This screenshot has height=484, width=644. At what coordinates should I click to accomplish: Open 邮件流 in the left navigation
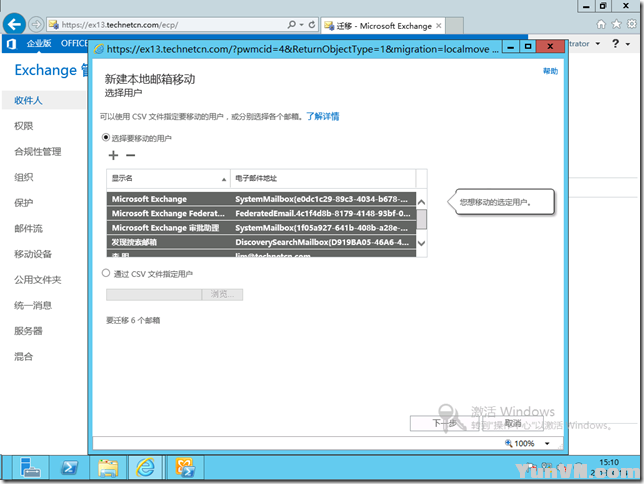(x=28, y=228)
